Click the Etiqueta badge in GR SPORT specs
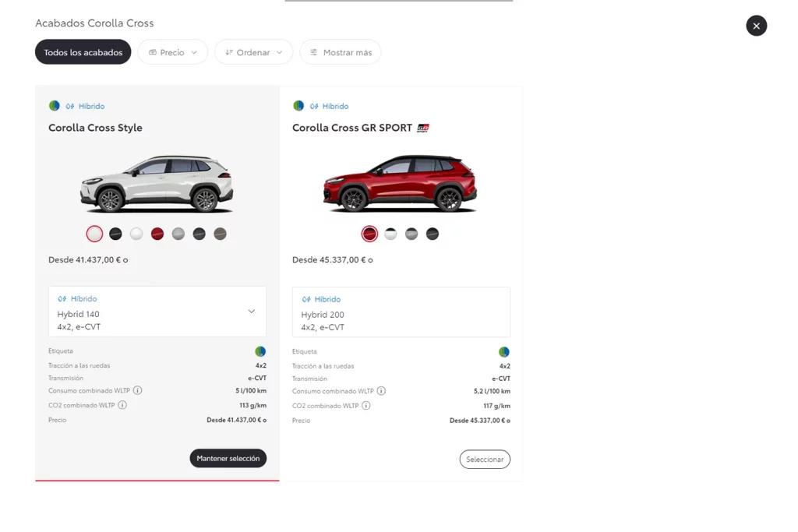 click(504, 352)
